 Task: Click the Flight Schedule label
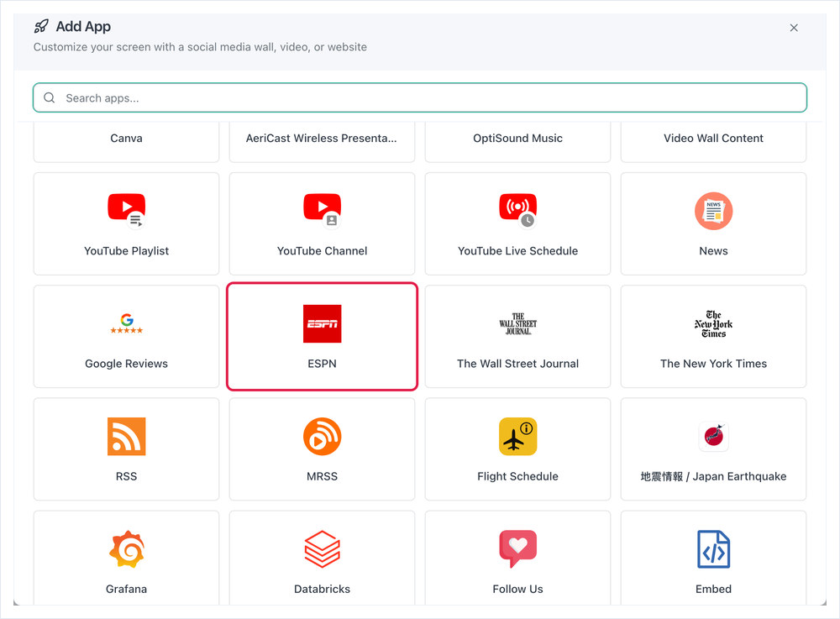click(517, 476)
